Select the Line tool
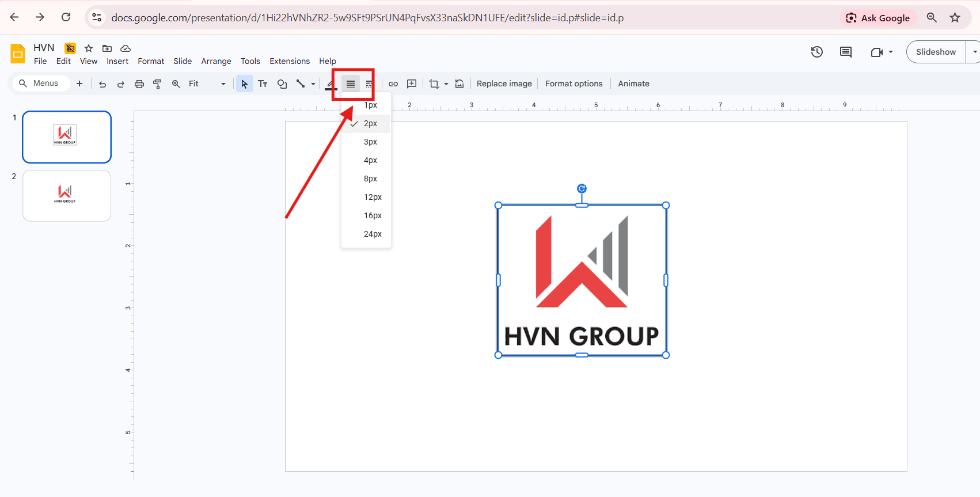This screenshot has height=497, width=980. (x=301, y=84)
